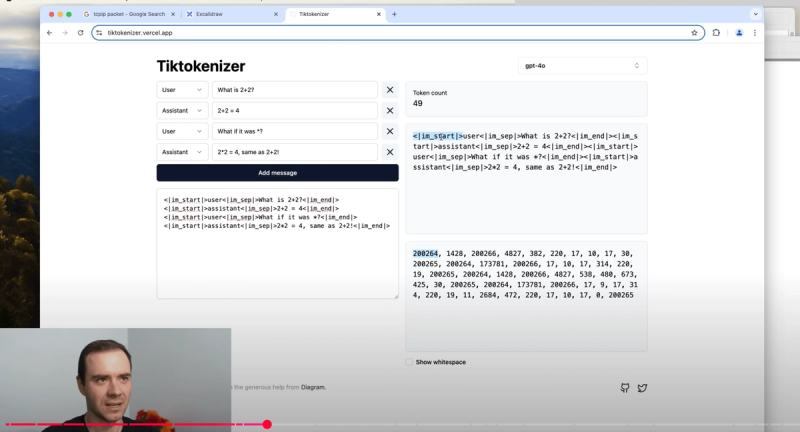Bookmark page with the star icon
The image size is (800, 432).
(x=694, y=33)
